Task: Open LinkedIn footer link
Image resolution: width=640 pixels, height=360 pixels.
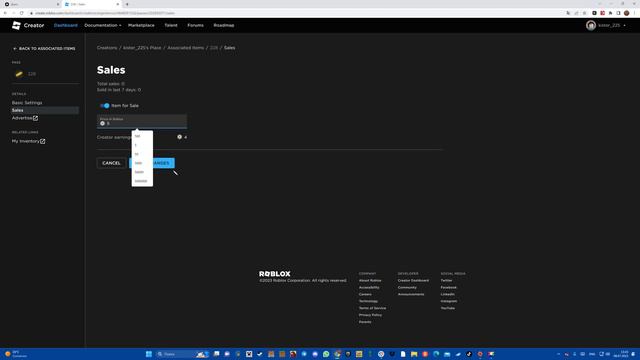Action: pyautogui.click(x=447, y=295)
